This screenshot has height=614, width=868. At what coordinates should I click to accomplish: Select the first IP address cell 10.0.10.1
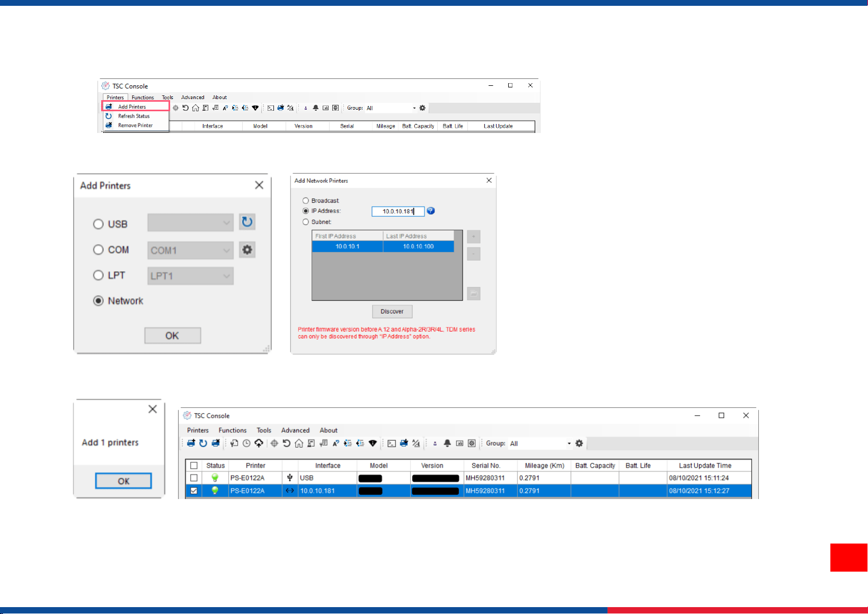click(x=348, y=246)
